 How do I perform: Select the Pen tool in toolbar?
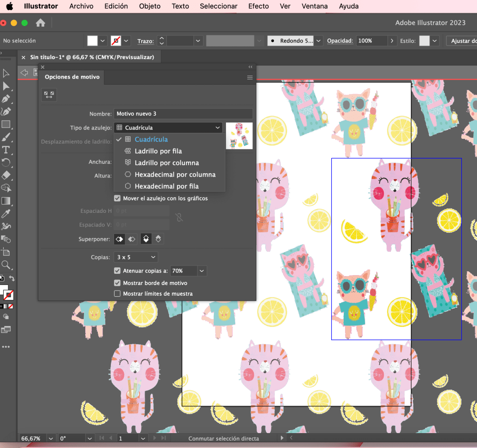click(6, 99)
